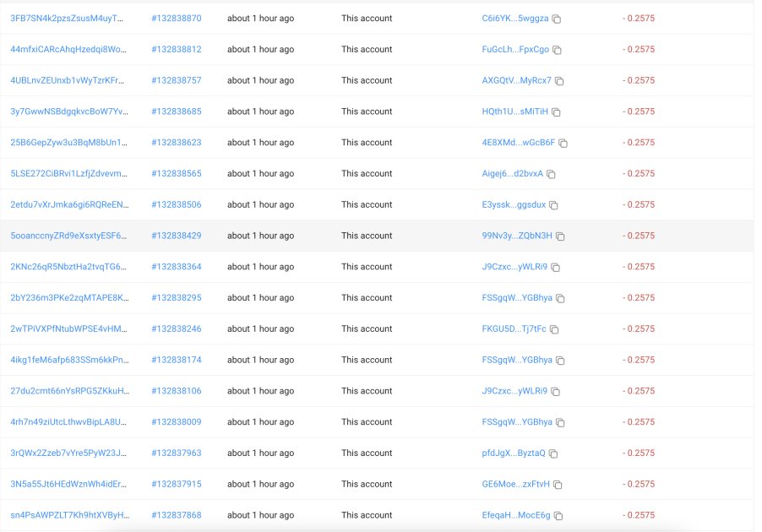Open transaction 27du2cmt66nYsRPG5ZKkuH...
Screen dimensions: 762x532
coord(70,392)
